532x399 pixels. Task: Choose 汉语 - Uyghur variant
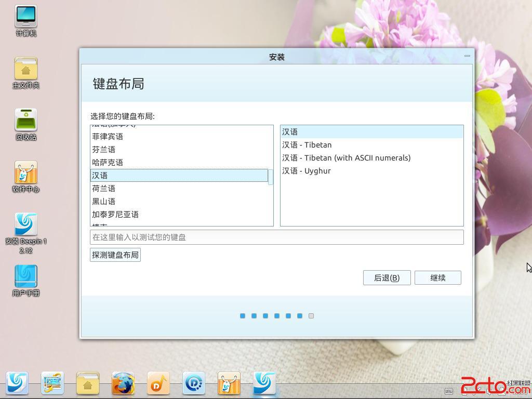[371, 170]
